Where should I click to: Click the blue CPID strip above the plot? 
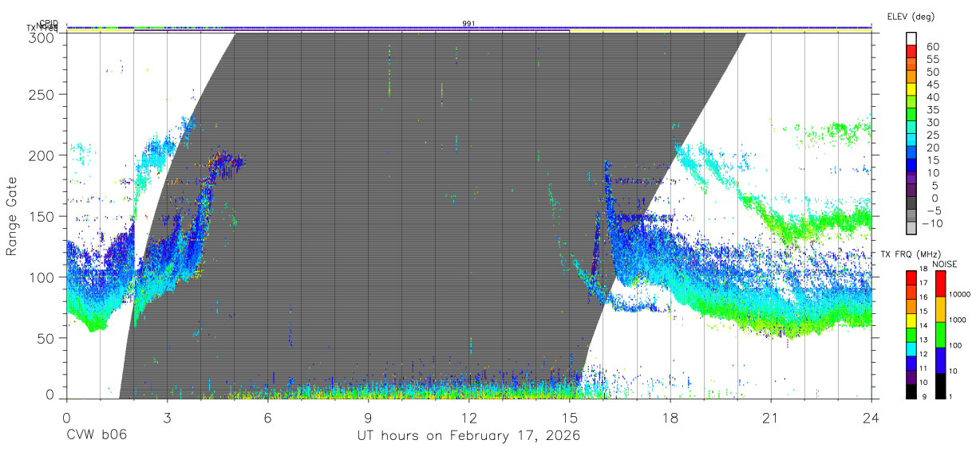pos(469,27)
